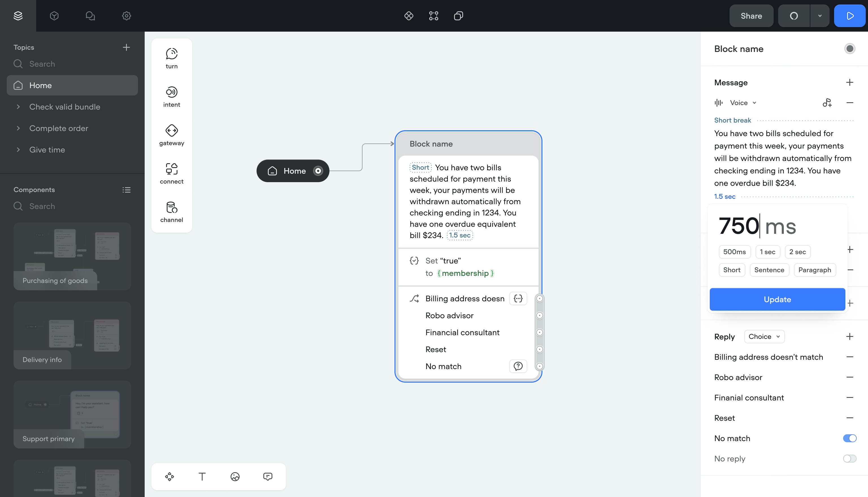Click the comment tool in bottom toolbar
Screen dimensions: 868x497
tap(268, 476)
